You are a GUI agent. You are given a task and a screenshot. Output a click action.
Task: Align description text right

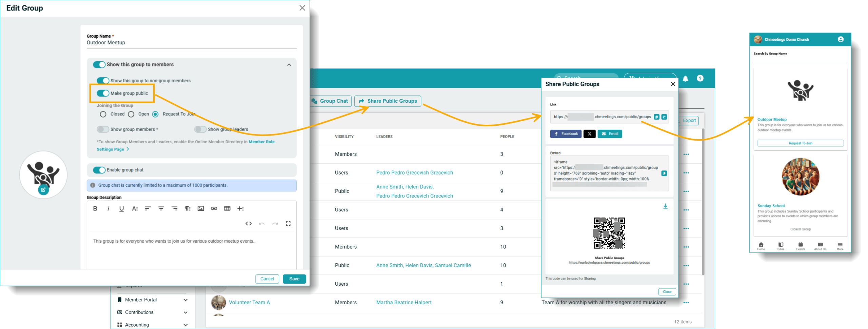pos(174,208)
